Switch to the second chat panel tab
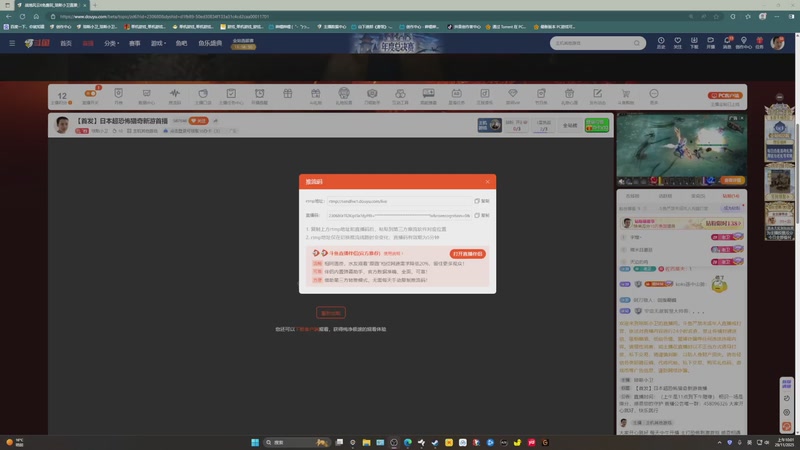This screenshot has width=800, height=450. (x=665, y=196)
